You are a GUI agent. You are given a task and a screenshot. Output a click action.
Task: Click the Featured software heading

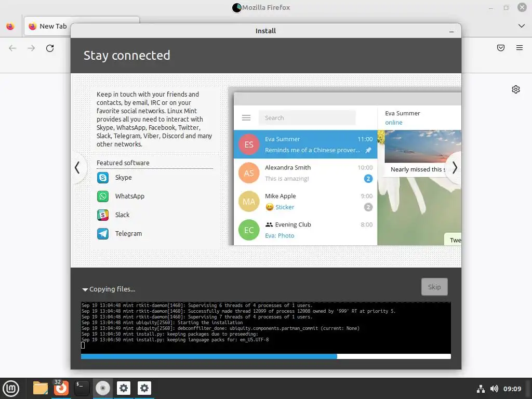point(123,163)
